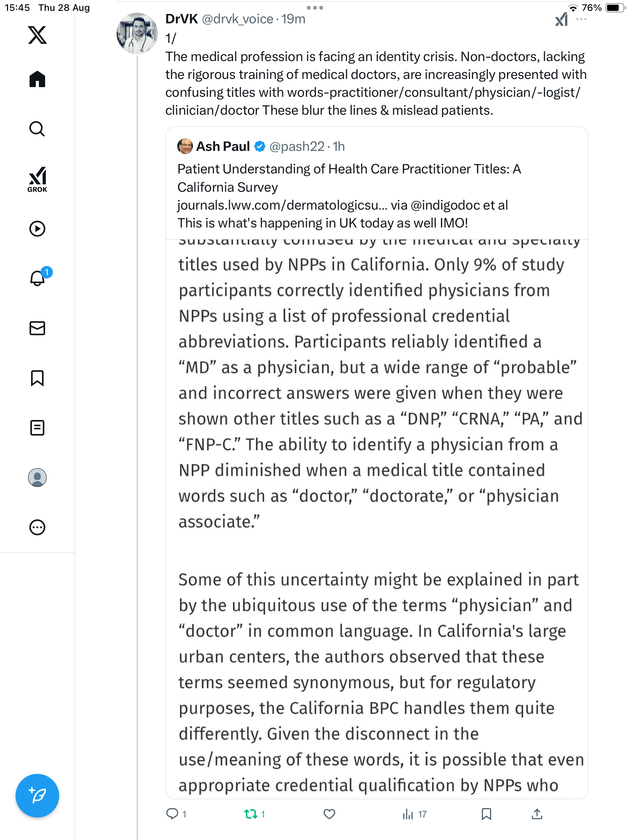630x840 pixels.
Task: Open DrVK's profile picture
Action: 137,33
